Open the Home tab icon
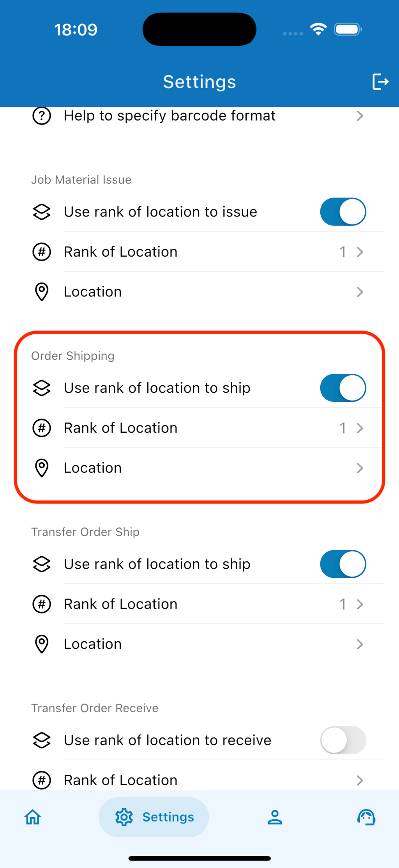Screen dimensions: 399x868 33,817
